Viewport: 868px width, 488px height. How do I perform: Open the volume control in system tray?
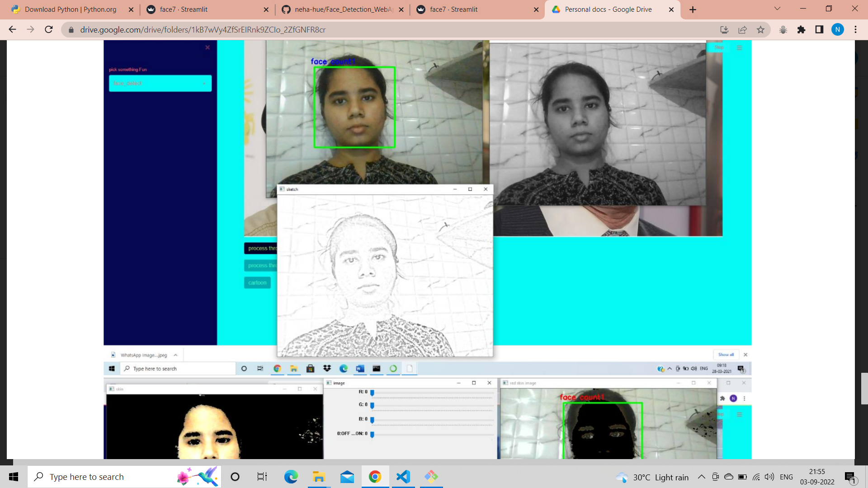(769, 477)
